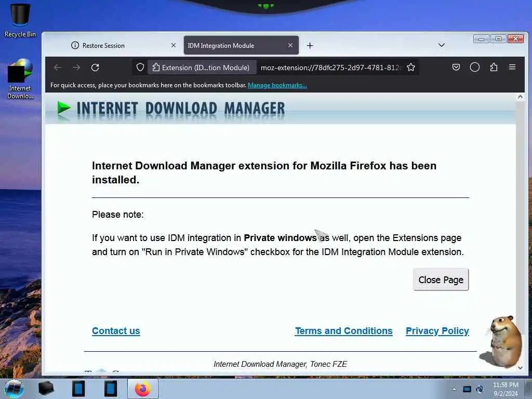This screenshot has height=399, width=532.
Task: Click the Extension (ID...tion Module) identity badge
Action: tap(202, 68)
